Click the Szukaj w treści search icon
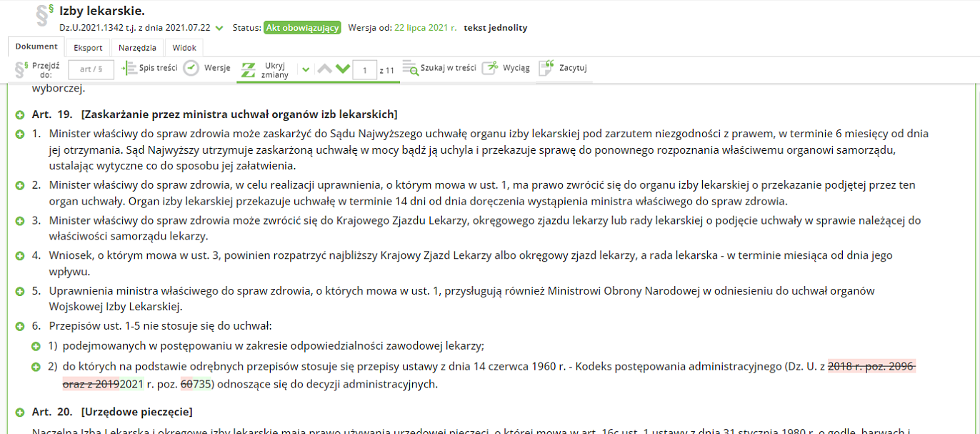 411,69
